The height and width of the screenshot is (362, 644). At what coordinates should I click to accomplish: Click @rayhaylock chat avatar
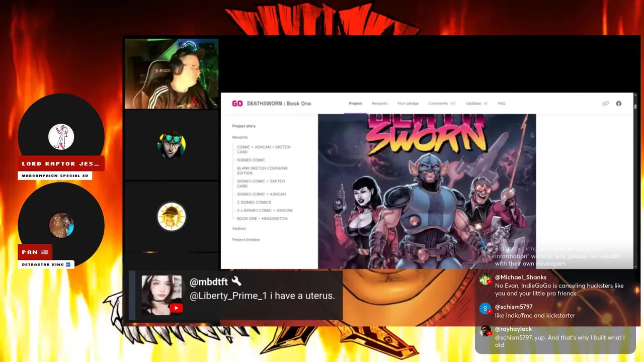(x=485, y=331)
